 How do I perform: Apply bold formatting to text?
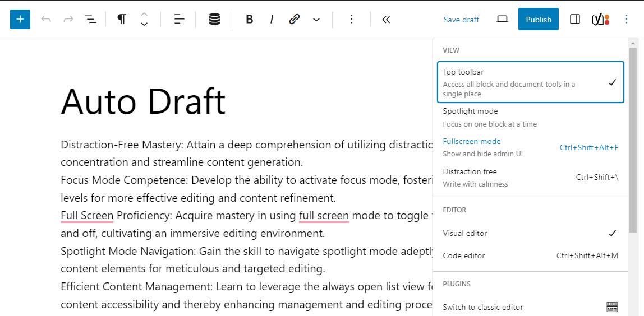coord(250,20)
